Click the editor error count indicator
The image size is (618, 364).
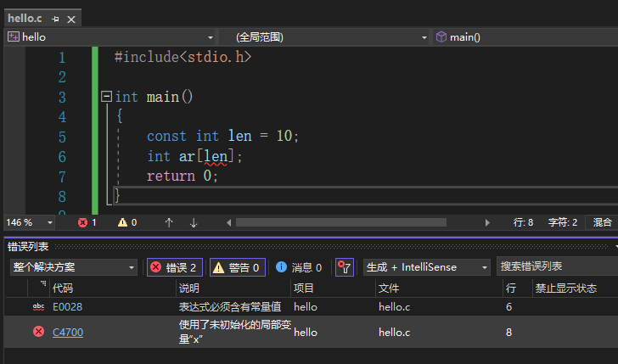pyautogui.click(x=87, y=222)
